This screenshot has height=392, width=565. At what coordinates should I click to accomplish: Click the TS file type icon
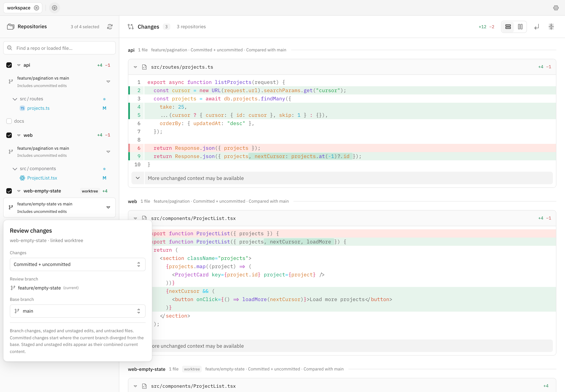tap(22, 108)
